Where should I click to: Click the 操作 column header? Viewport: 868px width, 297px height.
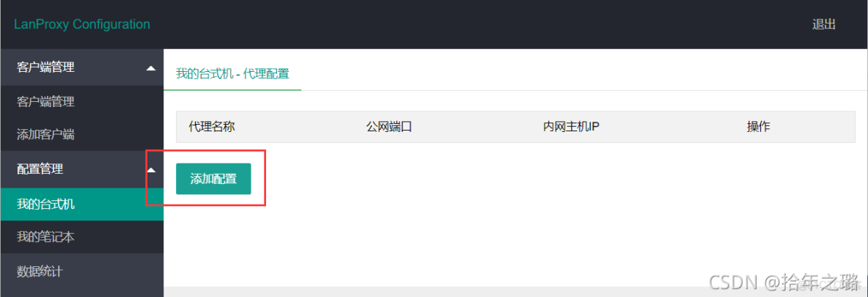click(x=758, y=127)
